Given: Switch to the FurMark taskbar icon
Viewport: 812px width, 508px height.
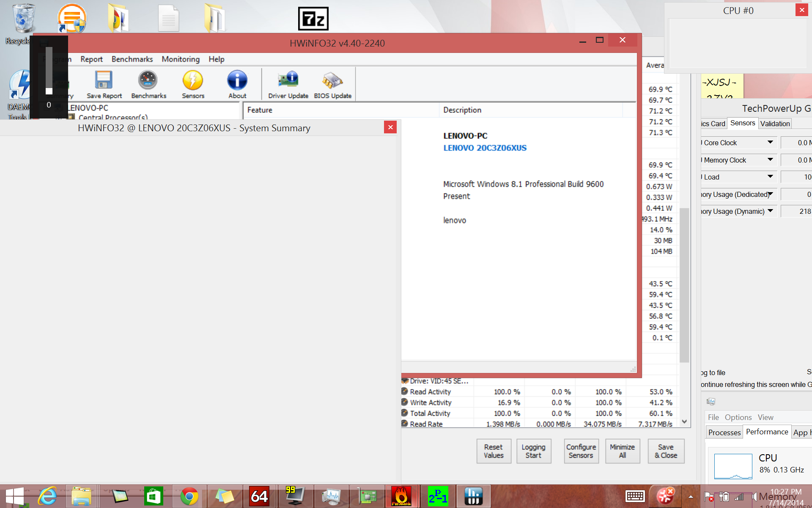Looking at the screenshot, I should 401,496.
